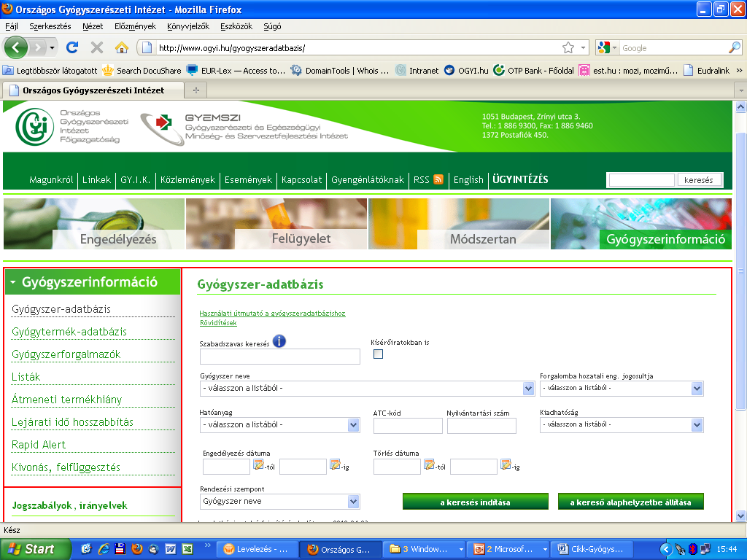This screenshot has height=560, width=747.
Task: Click the a keresés indítása button
Action: 476,502
